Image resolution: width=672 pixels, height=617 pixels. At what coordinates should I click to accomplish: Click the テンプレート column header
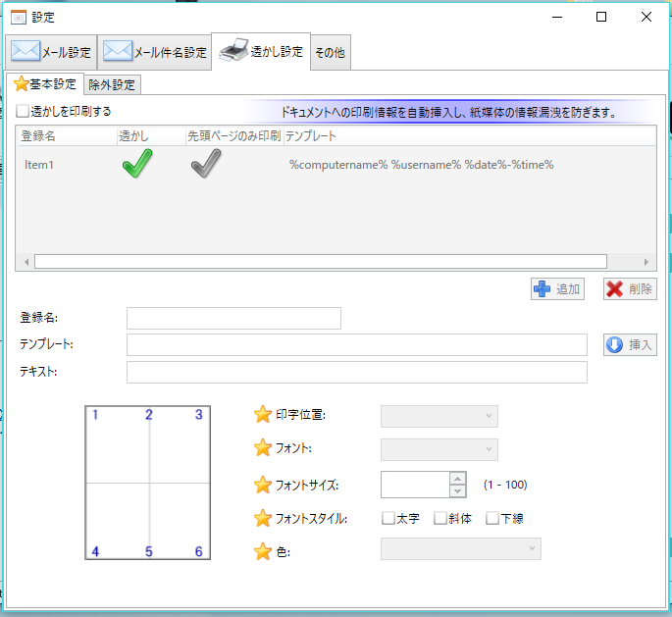tap(470, 135)
